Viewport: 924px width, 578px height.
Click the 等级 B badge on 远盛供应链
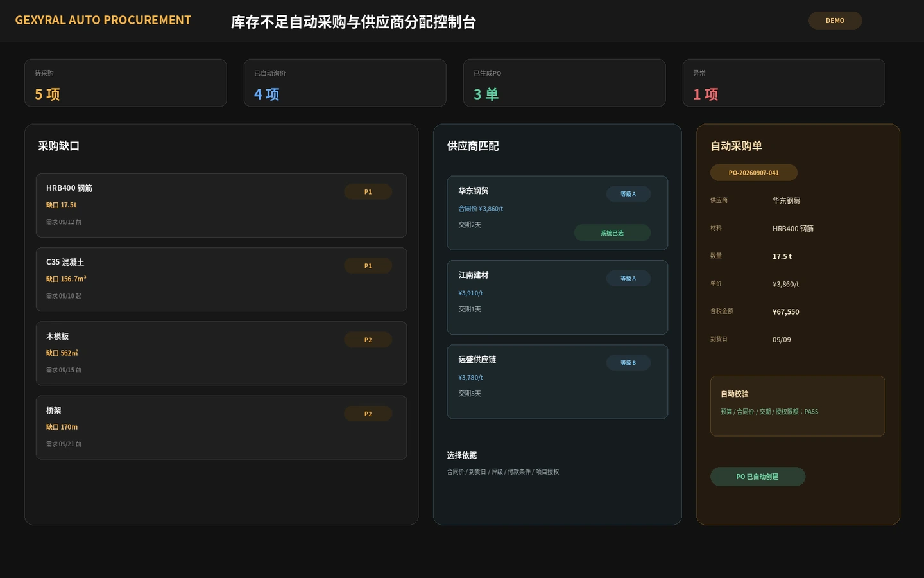pos(628,363)
